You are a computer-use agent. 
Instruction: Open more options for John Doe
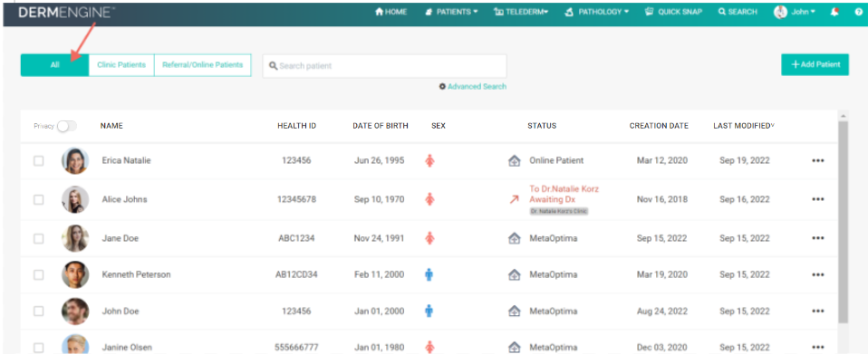click(817, 311)
